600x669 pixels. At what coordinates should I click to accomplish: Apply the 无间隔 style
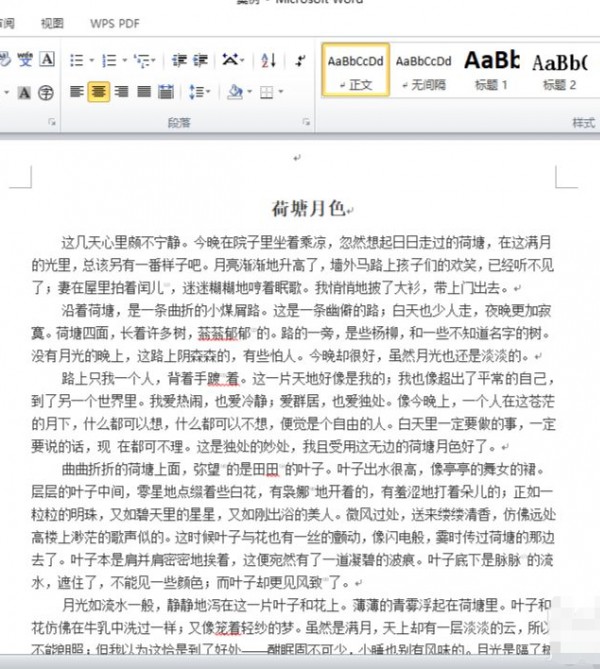pyautogui.click(x=423, y=70)
